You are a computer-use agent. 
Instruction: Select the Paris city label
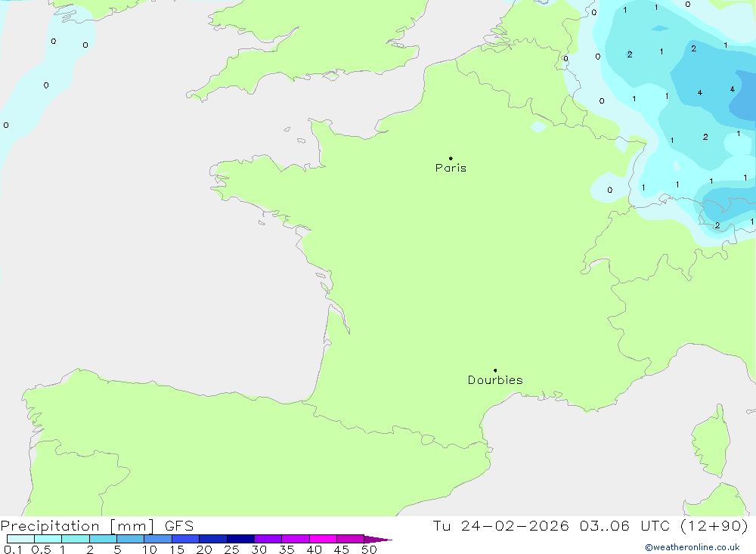click(x=451, y=168)
